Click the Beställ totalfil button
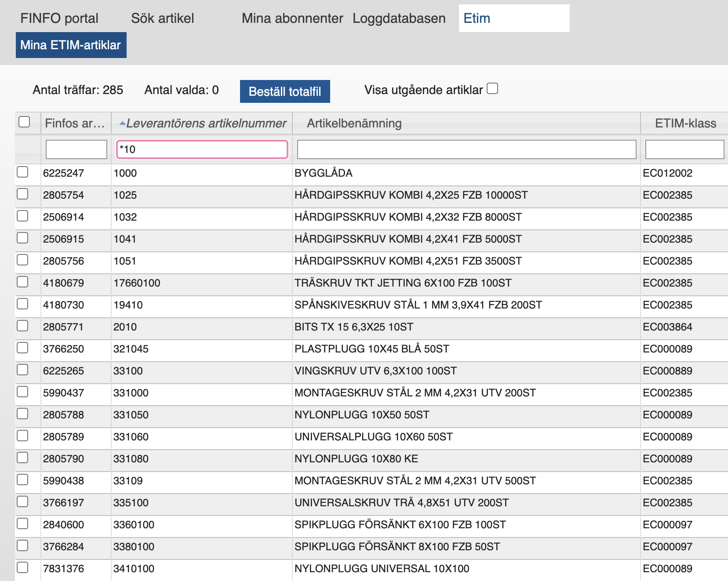Screen dimensions: 728x581 click(285, 91)
